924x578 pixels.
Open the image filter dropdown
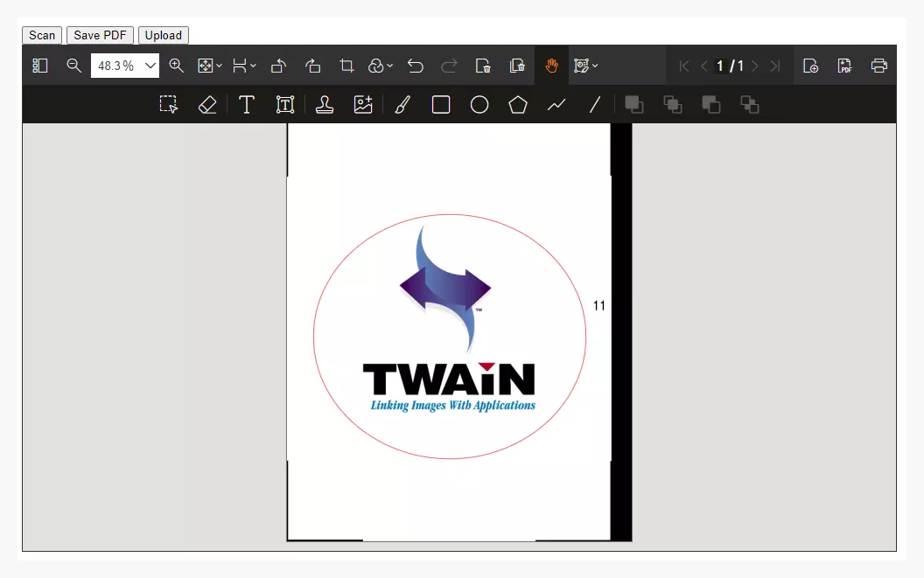380,66
